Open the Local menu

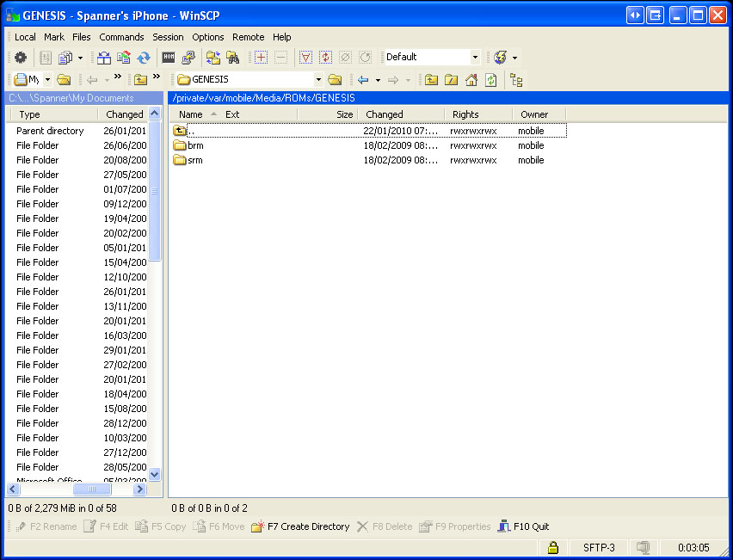25,37
